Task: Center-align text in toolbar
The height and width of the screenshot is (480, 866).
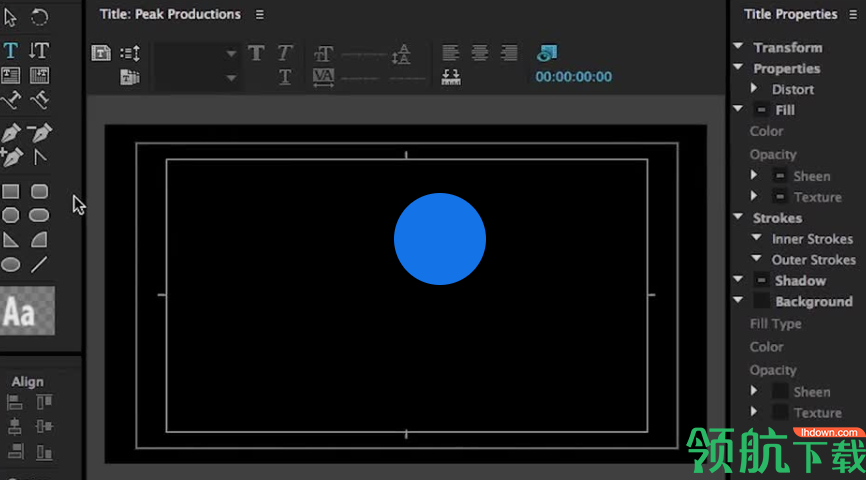Action: coord(479,53)
